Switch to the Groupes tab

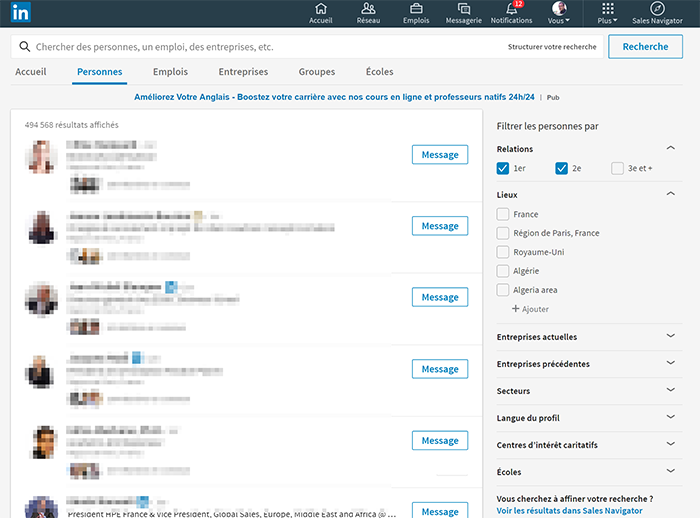pyautogui.click(x=317, y=72)
